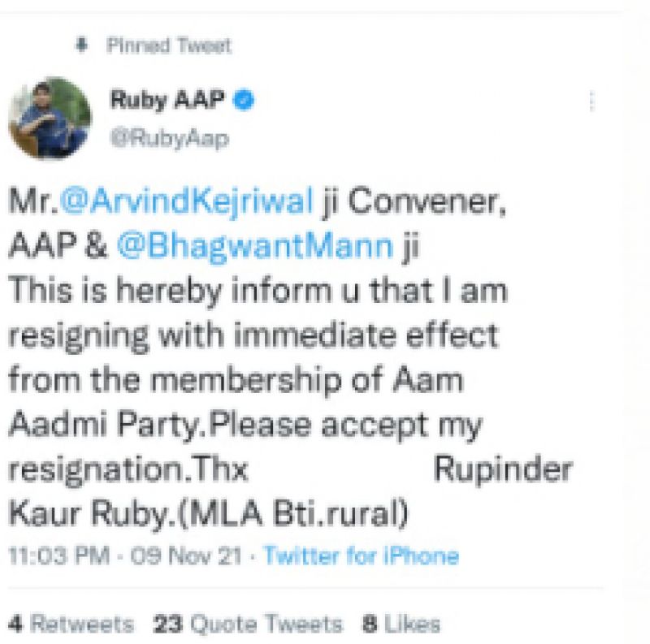Open the three-dot more options menu
Viewport: 650px width, 644px height.
coord(591,102)
